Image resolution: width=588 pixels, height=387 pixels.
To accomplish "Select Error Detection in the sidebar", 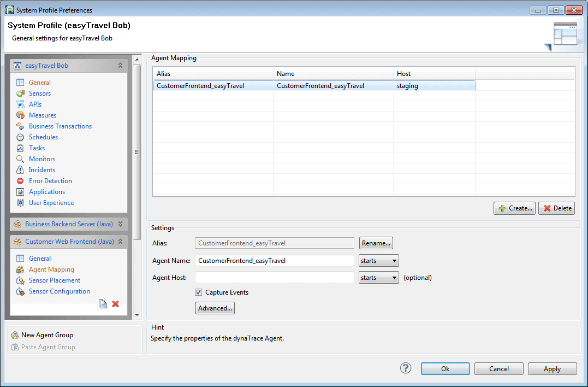I will (50, 180).
